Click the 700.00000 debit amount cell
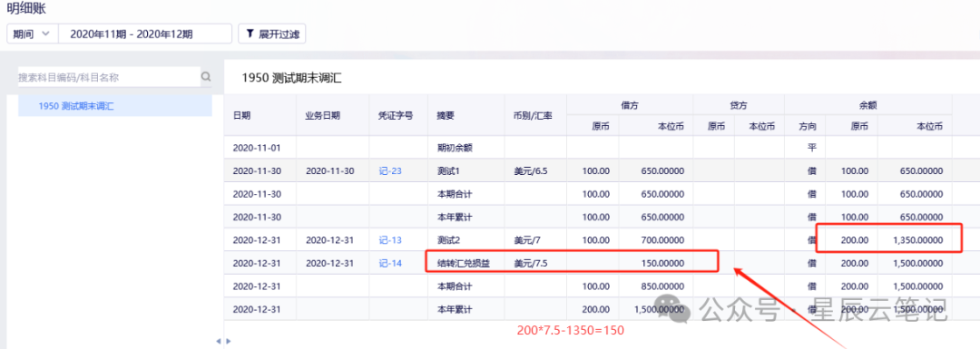The height and width of the screenshot is (349, 980). (656, 239)
